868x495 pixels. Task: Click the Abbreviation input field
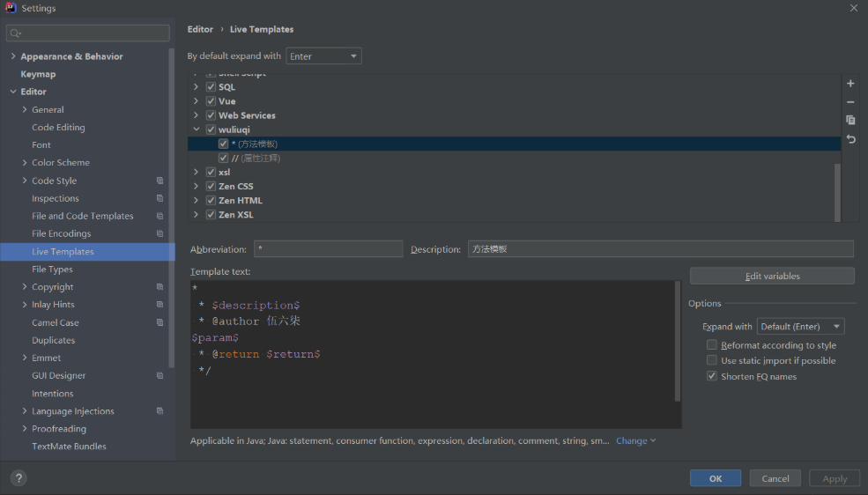(329, 249)
